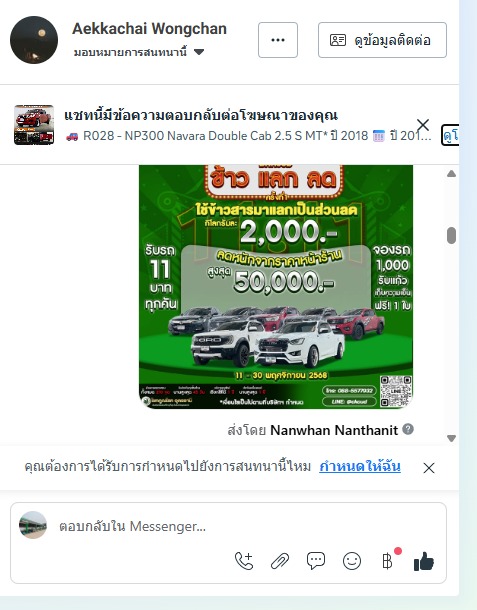Screen dimensions: 477x610
Task: Open the three-dots more options button
Action: click(278, 40)
